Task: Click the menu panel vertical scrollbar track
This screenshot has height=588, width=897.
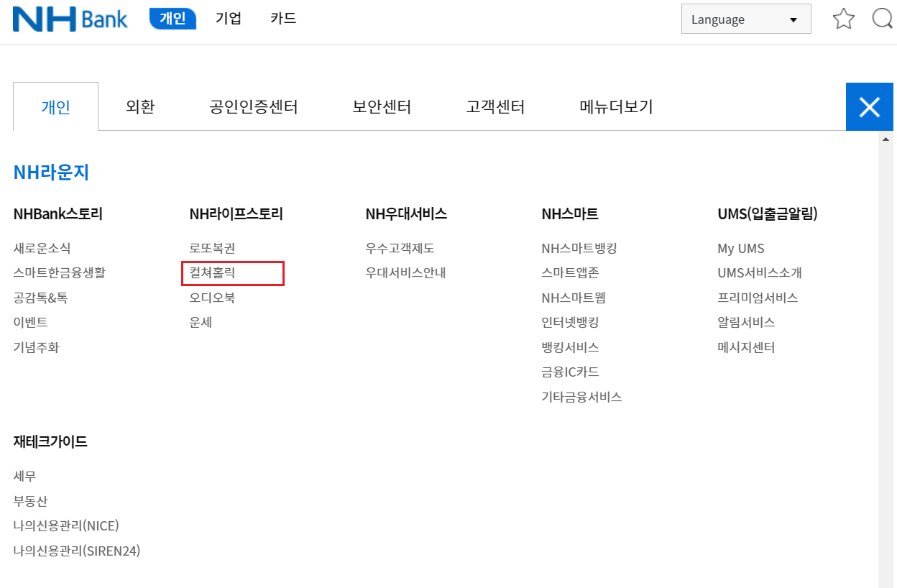Action: tap(885, 359)
